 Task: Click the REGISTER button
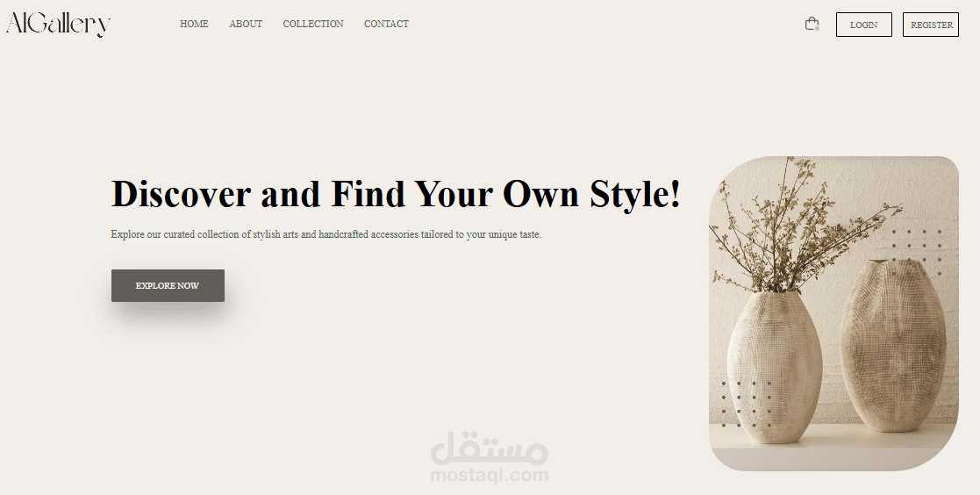tap(931, 25)
